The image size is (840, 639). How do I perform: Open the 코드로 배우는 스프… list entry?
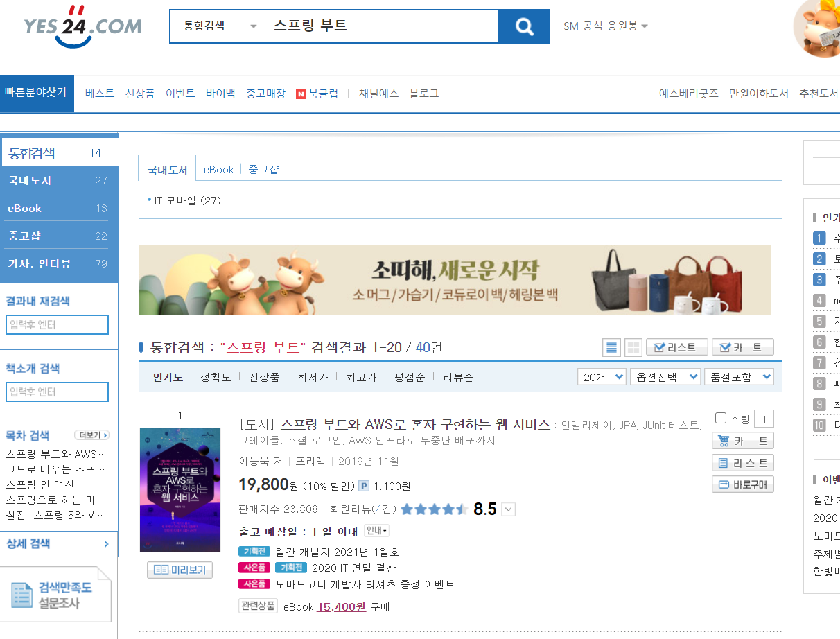click(x=56, y=469)
